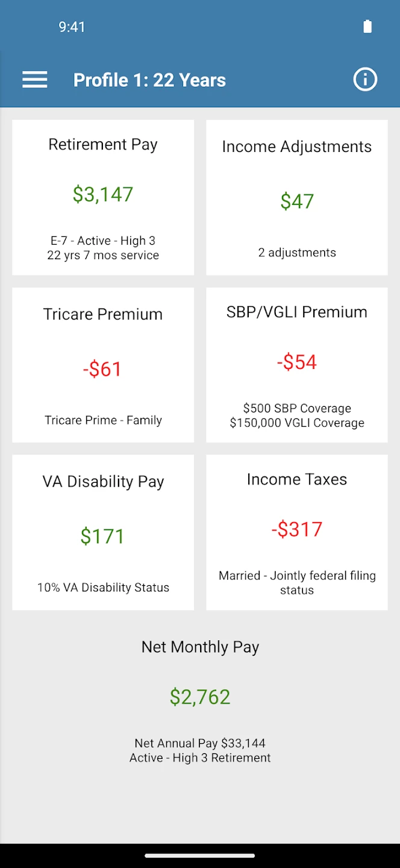Tap the $47 adjustments amount
The height and width of the screenshot is (868, 400).
click(x=297, y=201)
